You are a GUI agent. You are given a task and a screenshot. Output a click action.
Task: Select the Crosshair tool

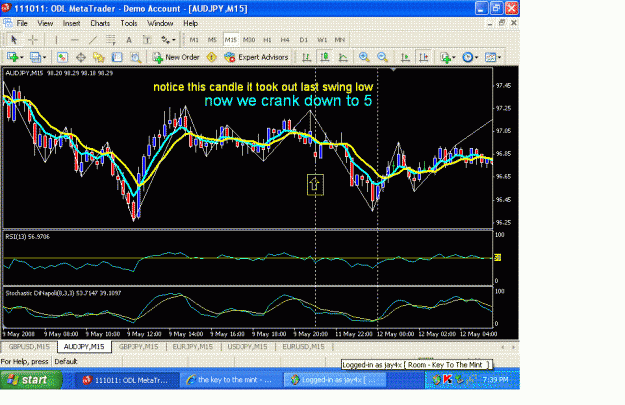click(33, 40)
